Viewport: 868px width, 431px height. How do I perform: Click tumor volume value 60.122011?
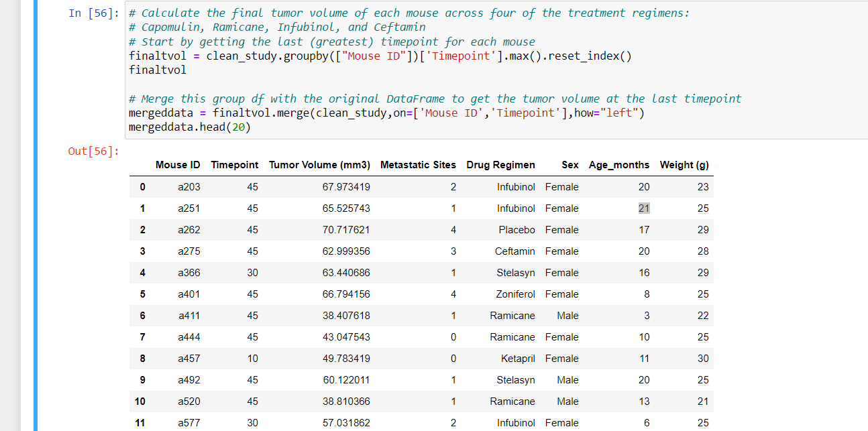tap(346, 380)
